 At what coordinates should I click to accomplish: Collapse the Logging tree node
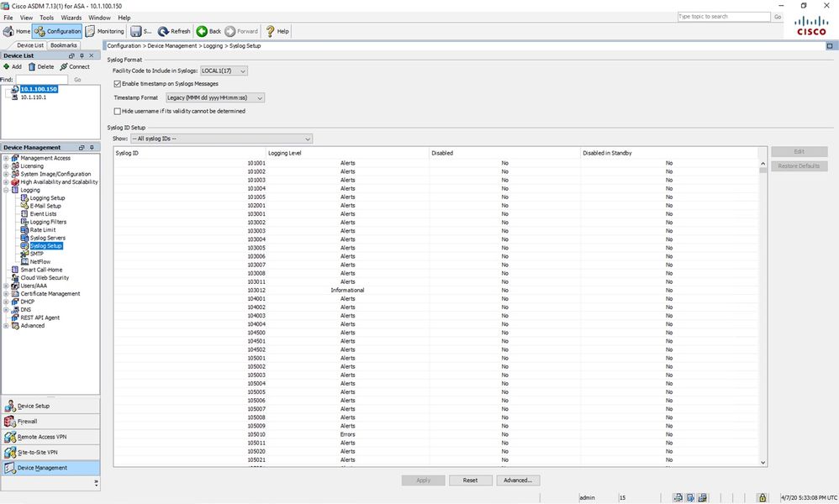click(6, 191)
